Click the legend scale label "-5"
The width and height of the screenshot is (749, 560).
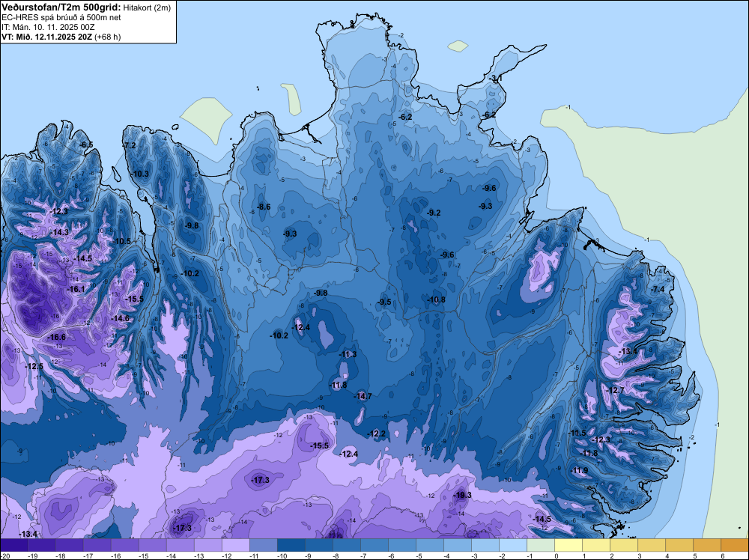[x=420, y=556]
